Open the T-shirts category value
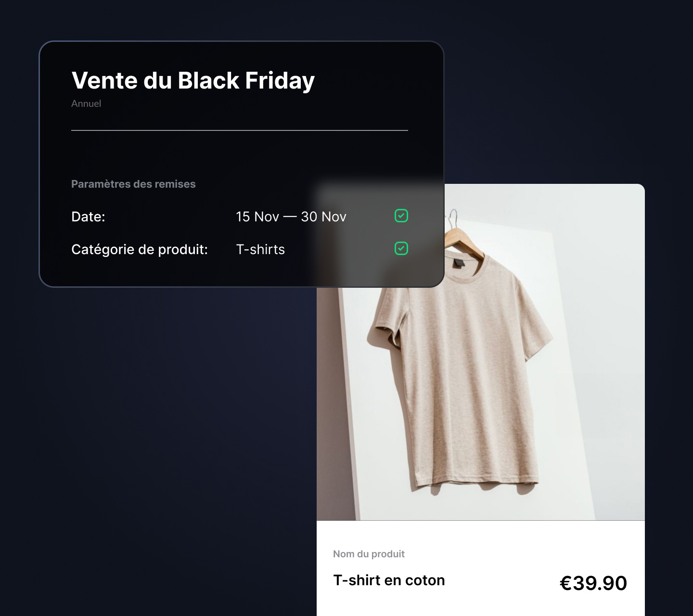 260,249
